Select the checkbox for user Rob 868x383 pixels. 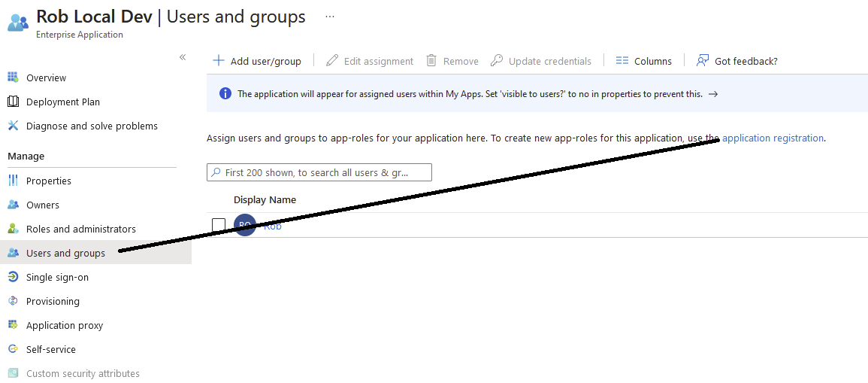pos(219,224)
